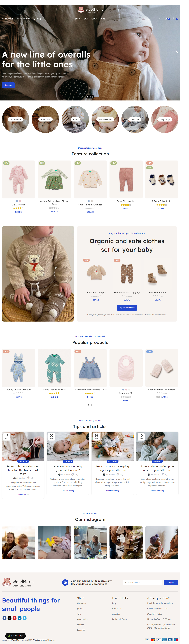Open the Pinterest social icon
This screenshot has height=644, width=189.
coord(15,618)
